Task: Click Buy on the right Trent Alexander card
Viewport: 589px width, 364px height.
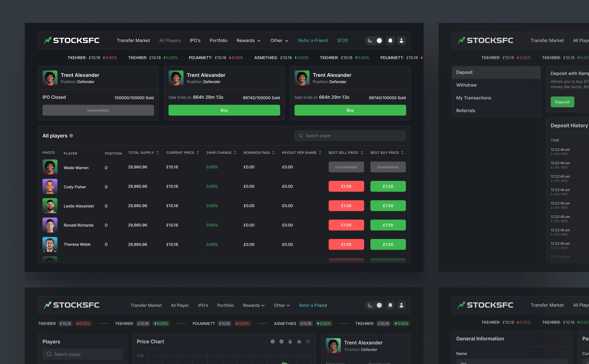Action: coord(350,110)
